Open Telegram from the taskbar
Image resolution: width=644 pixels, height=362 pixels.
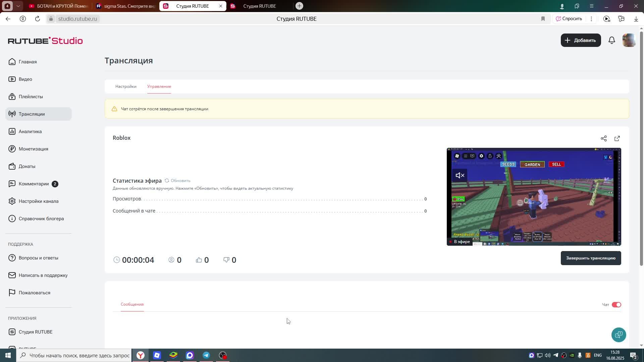point(206,355)
